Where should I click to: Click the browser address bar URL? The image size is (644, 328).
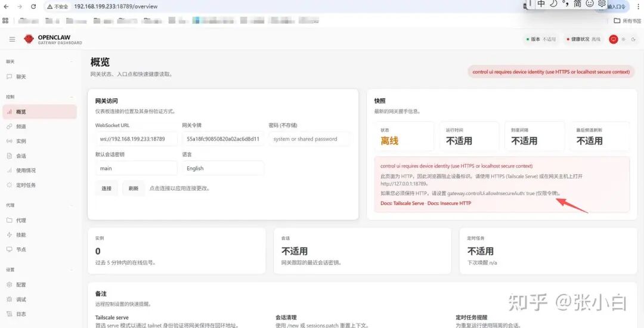pos(116,7)
